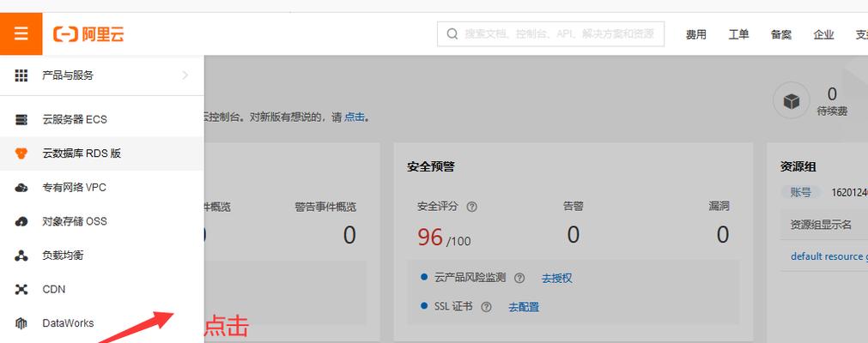Click help icon beside 云产品风险监测
The width and height of the screenshot is (868, 343).
519,279
